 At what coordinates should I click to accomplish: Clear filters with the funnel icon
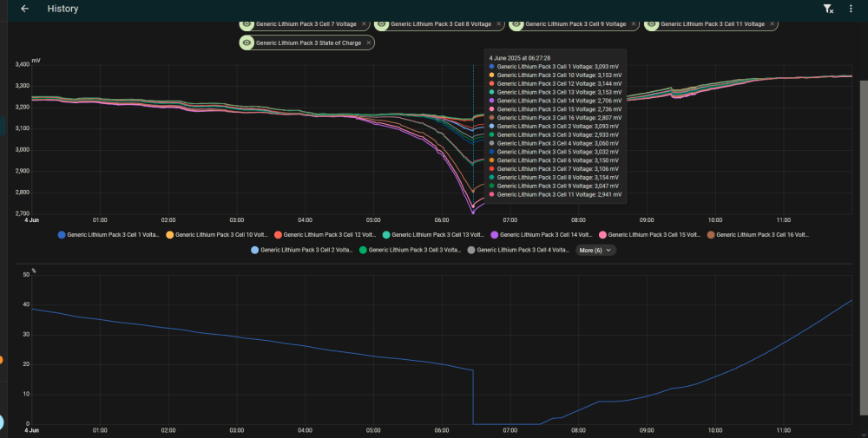(828, 9)
